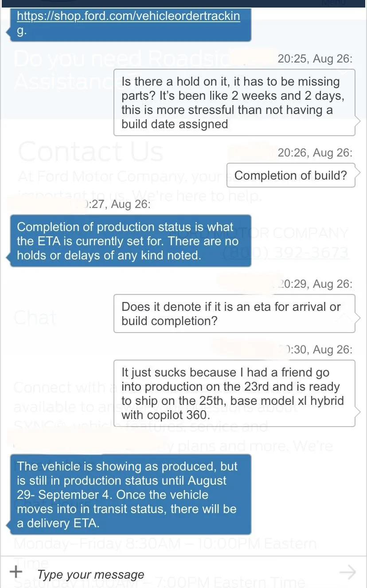Select the 'vehicle is showing as produced' reply bubble
Image resolution: width=367 pixels, height=588 pixels.
click(x=131, y=494)
